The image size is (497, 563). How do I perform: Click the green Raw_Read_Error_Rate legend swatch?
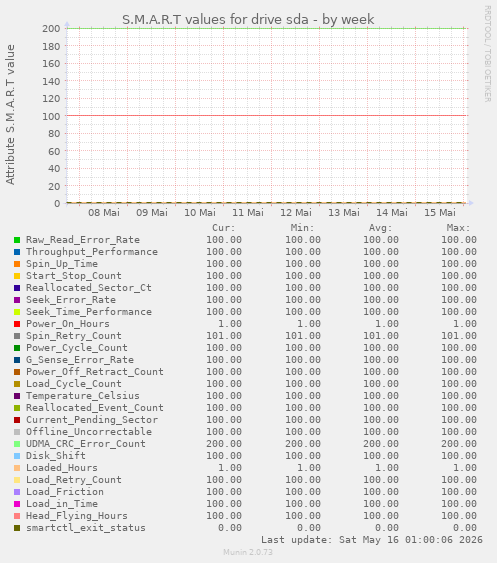[x=17, y=240]
